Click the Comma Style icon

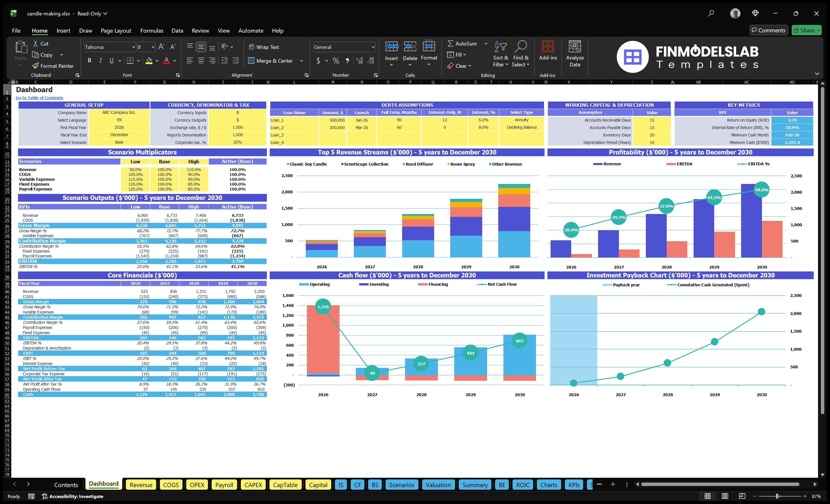tap(347, 61)
